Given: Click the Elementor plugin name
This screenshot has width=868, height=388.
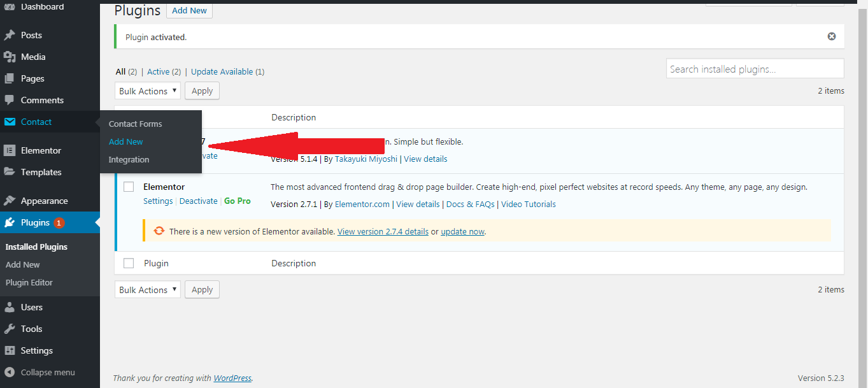Looking at the screenshot, I should tap(164, 187).
